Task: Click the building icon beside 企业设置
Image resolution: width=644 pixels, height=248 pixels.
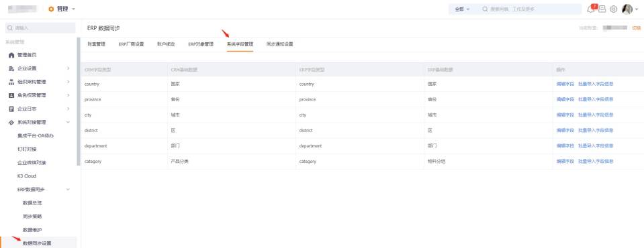Action: pos(11,68)
